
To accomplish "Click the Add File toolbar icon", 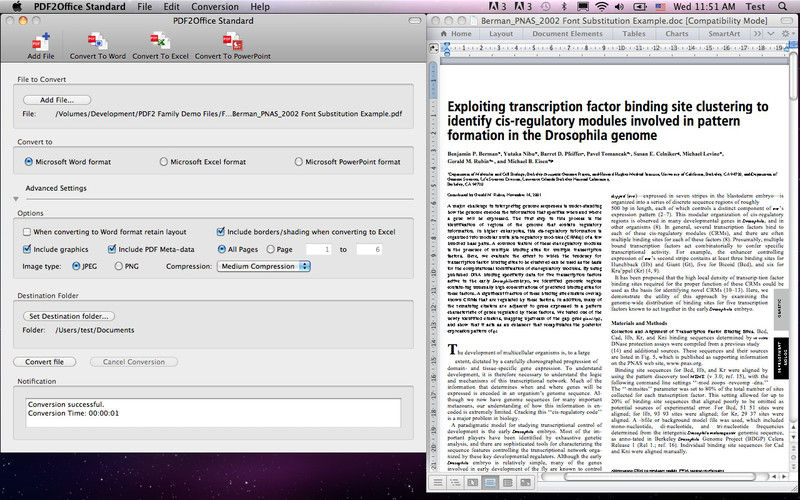I will pyautogui.click(x=41, y=45).
